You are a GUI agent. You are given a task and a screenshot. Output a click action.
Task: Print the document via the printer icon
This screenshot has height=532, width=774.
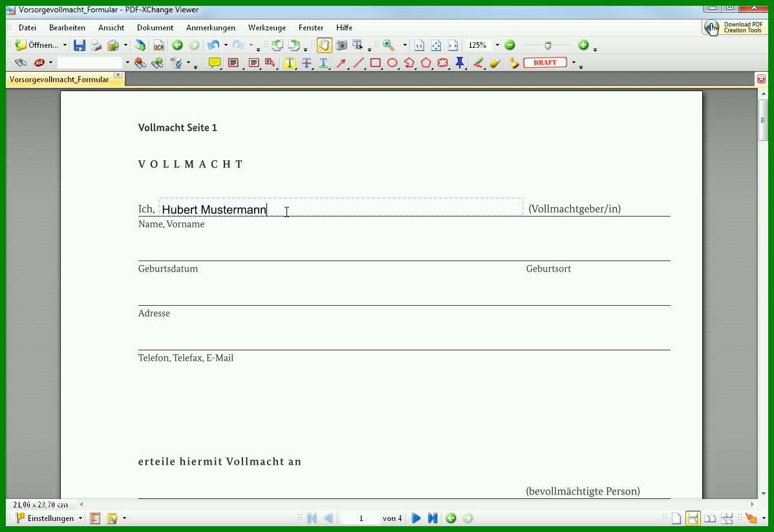coord(96,45)
